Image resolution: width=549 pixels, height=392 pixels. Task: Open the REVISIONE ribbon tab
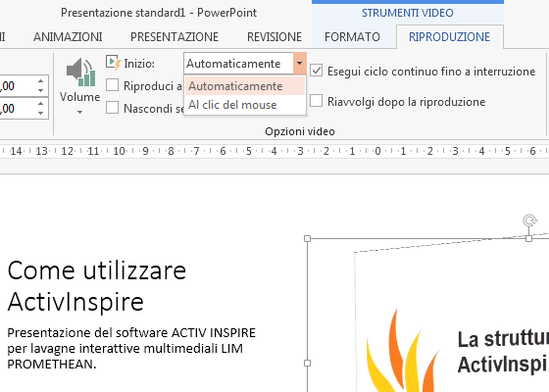274,37
